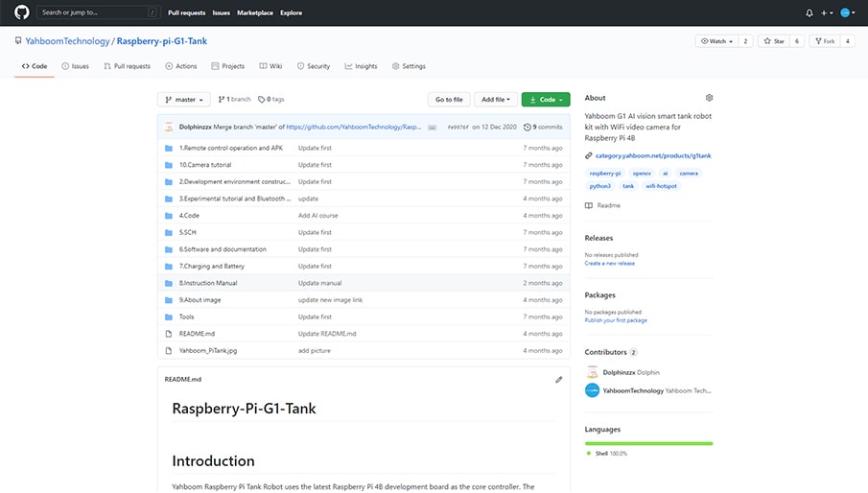Open the Yahboom_PiTank.jpg file
This screenshot has width=868, height=493.
coord(208,351)
